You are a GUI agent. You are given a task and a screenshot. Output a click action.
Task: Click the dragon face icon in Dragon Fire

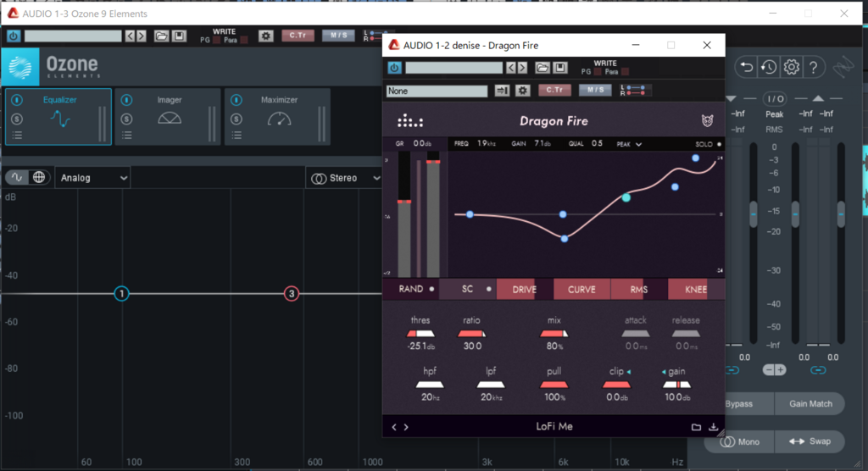tap(707, 120)
